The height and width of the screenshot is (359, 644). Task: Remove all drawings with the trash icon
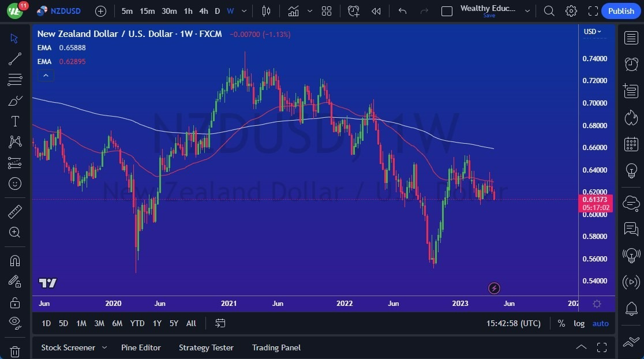pyautogui.click(x=14, y=351)
